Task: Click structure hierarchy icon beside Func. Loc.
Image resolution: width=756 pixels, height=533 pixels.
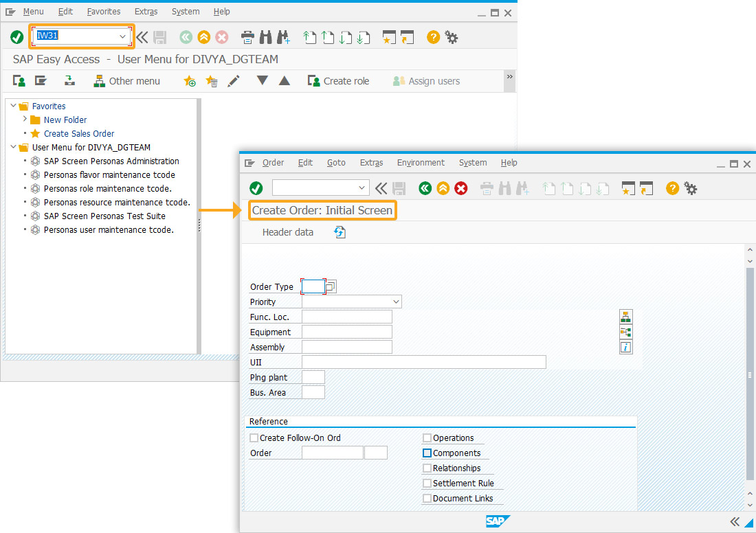Action: coord(626,317)
